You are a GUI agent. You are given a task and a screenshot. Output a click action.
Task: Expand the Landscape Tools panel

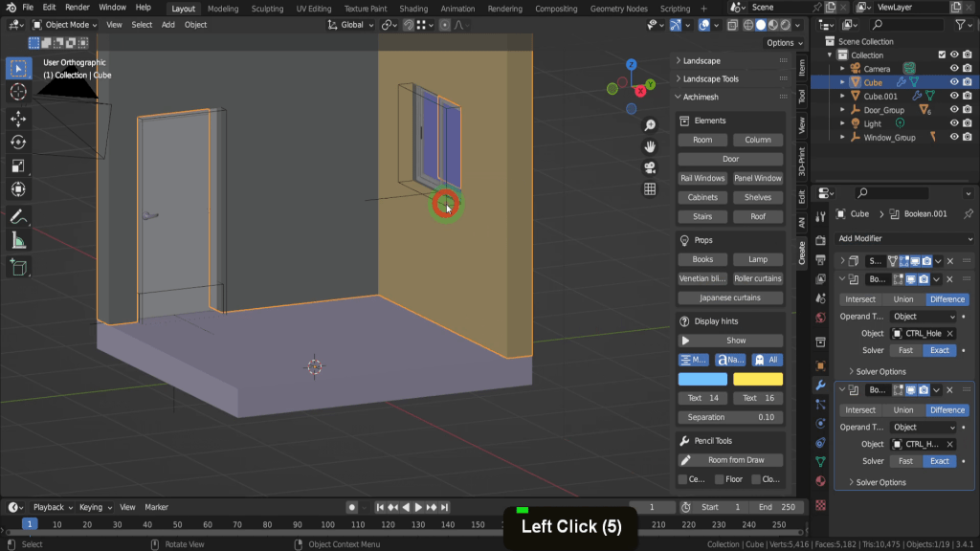pyautogui.click(x=710, y=79)
